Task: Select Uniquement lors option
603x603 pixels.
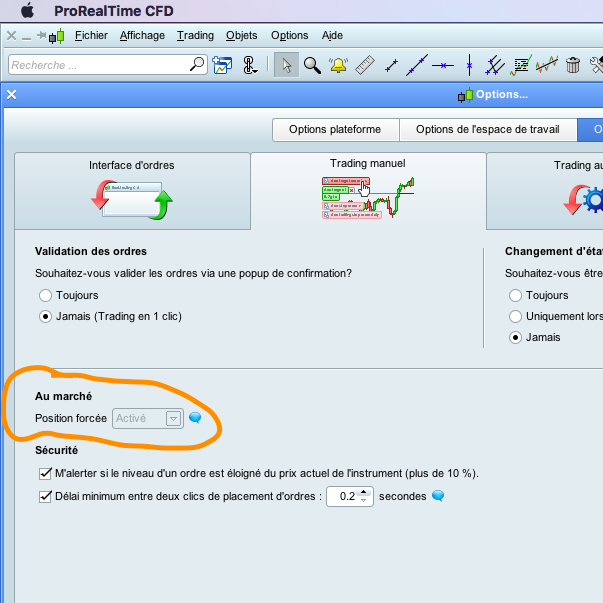Action: 515,316
